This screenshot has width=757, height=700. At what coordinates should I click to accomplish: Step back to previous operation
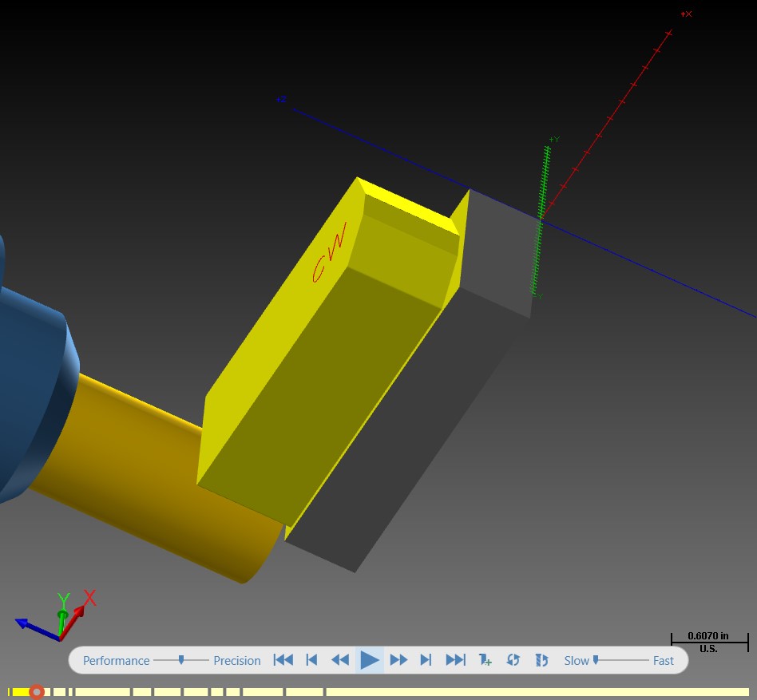[312, 659]
